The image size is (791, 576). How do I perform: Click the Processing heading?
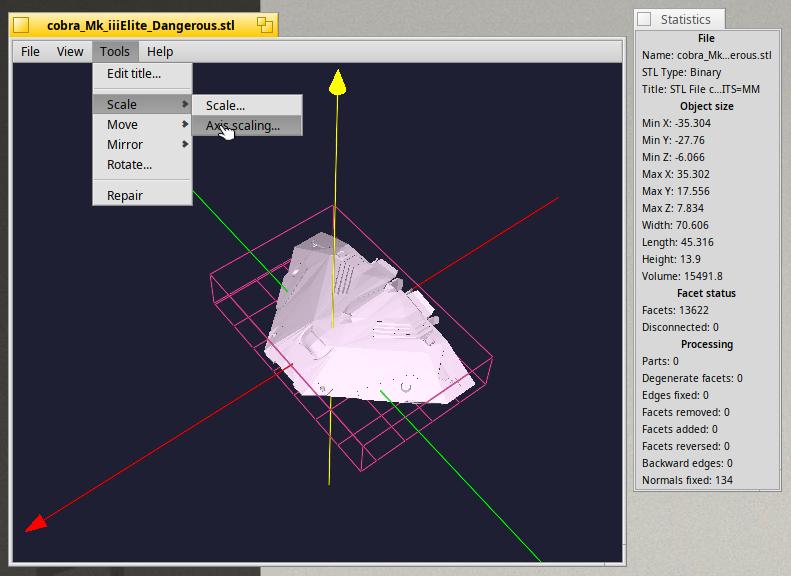coord(707,344)
